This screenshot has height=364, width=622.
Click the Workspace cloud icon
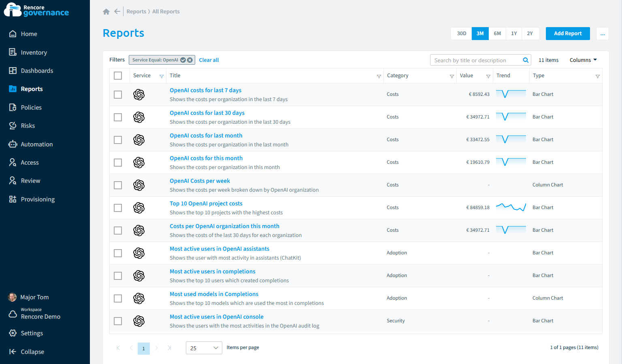coord(13,314)
